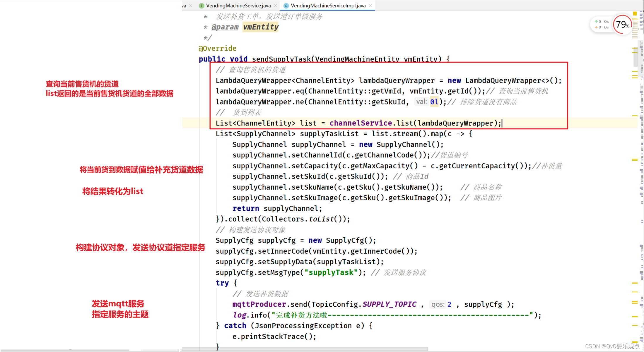Viewport: 644px width, 352px height.
Task: Click the class icon on the VendingMachineServiceImpl.java tab
Action: click(x=286, y=6)
